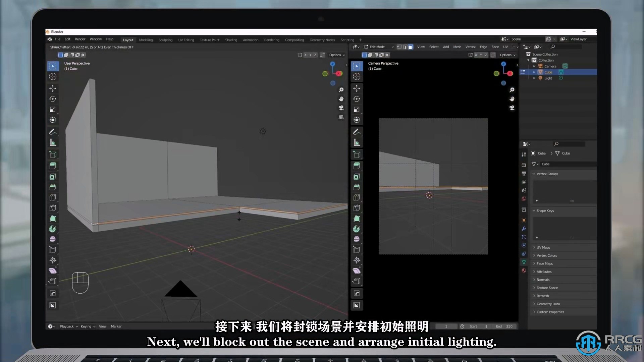Click the Modeling workspace tab
Screen dimensions: 644x362
(146, 40)
